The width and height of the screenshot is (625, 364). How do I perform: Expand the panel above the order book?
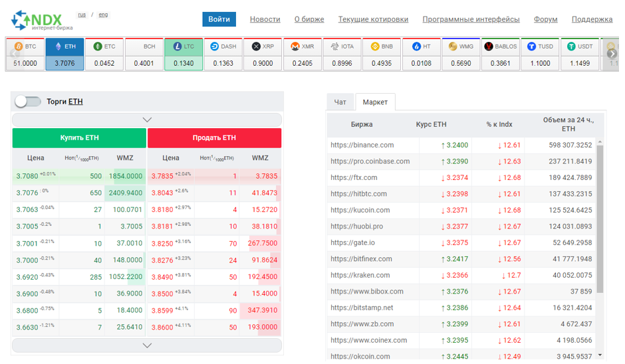pos(147,120)
